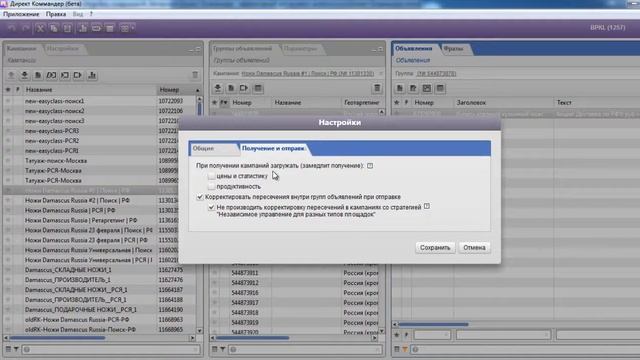Click the Copy icon in the top toolbar
Image resolution: width=640 pixels, height=360 pixels.
click(x=54, y=28)
